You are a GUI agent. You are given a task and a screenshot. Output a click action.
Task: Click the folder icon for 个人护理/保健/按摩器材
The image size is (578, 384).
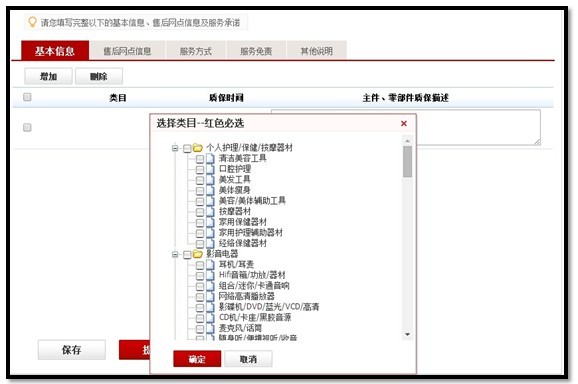(x=198, y=148)
